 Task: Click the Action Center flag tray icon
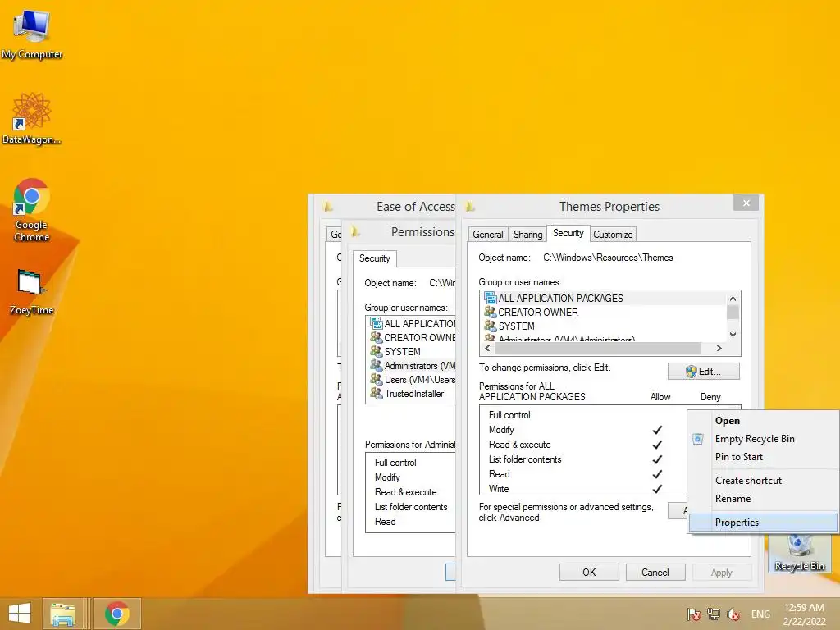pos(693,614)
